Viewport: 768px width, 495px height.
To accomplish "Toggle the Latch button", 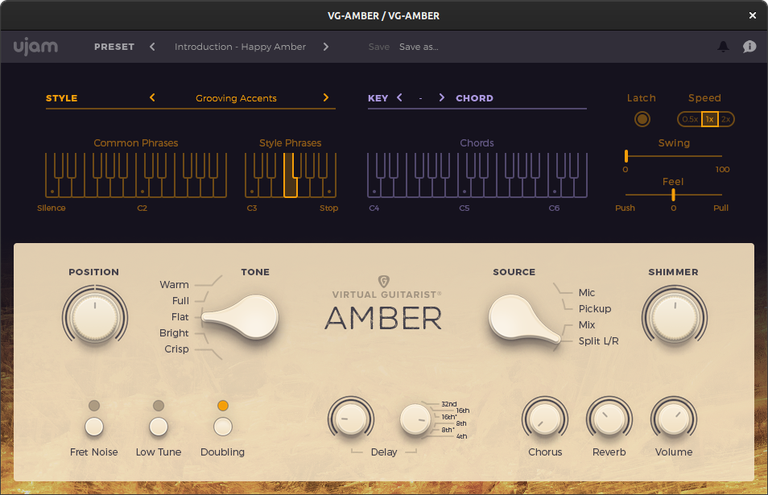I will click(642, 119).
